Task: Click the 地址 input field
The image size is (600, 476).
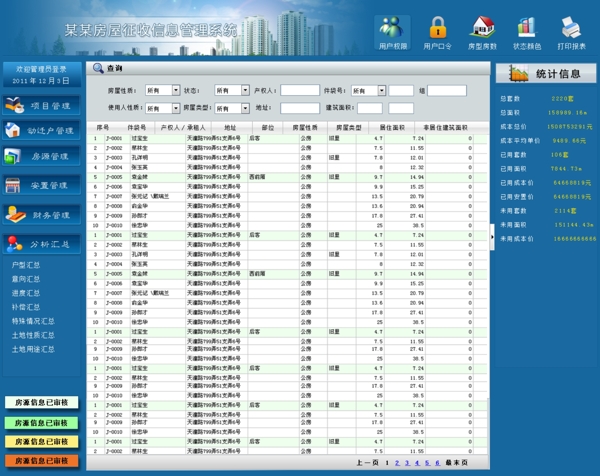Action: tap(300, 108)
